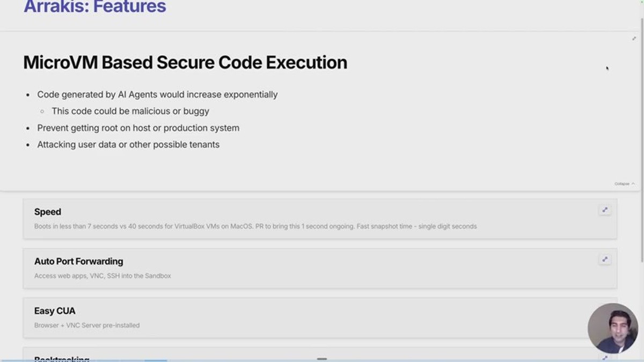Image resolution: width=644 pixels, height=362 pixels.
Task: Select the Speed card title
Action: [x=48, y=212]
